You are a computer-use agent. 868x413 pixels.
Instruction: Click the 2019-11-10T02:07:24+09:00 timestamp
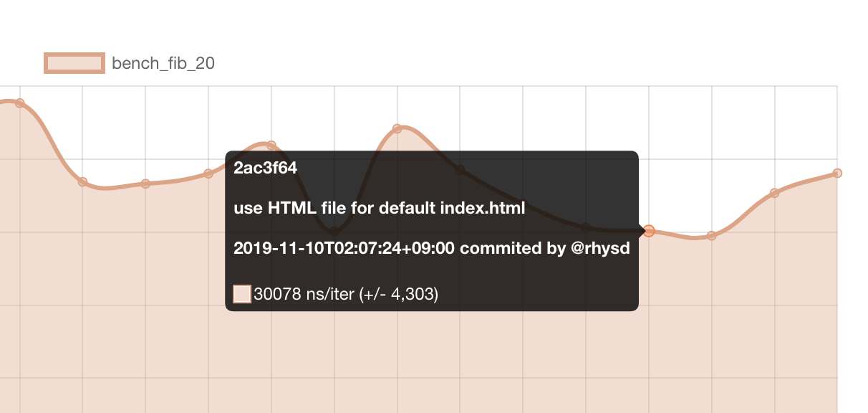coord(344,249)
